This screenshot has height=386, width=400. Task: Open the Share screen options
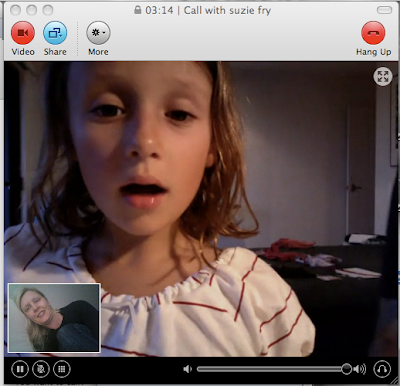(55, 33)
